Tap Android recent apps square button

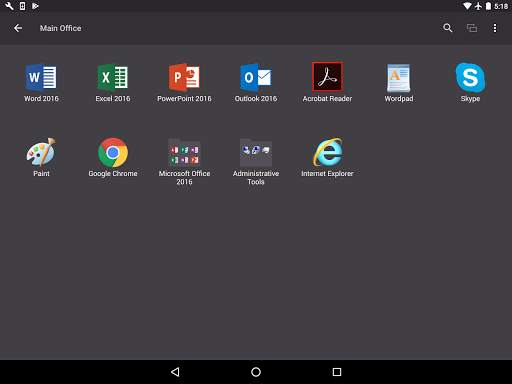337,372
